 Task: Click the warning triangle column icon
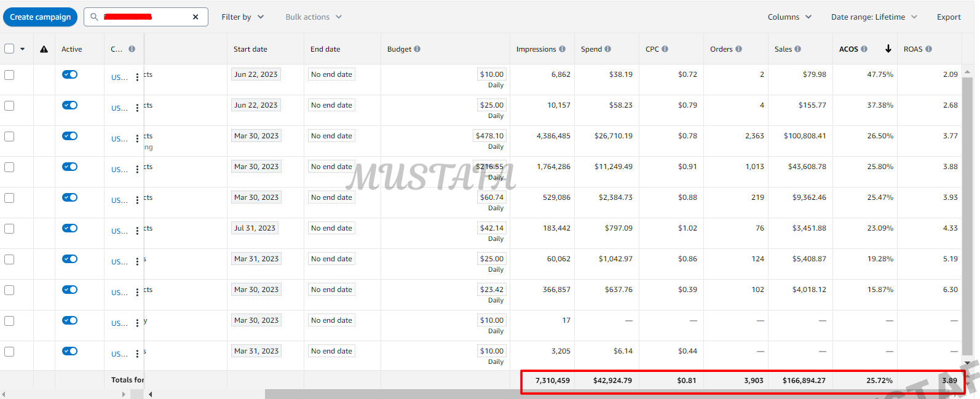pyautogui.click(x=44, y=49)
